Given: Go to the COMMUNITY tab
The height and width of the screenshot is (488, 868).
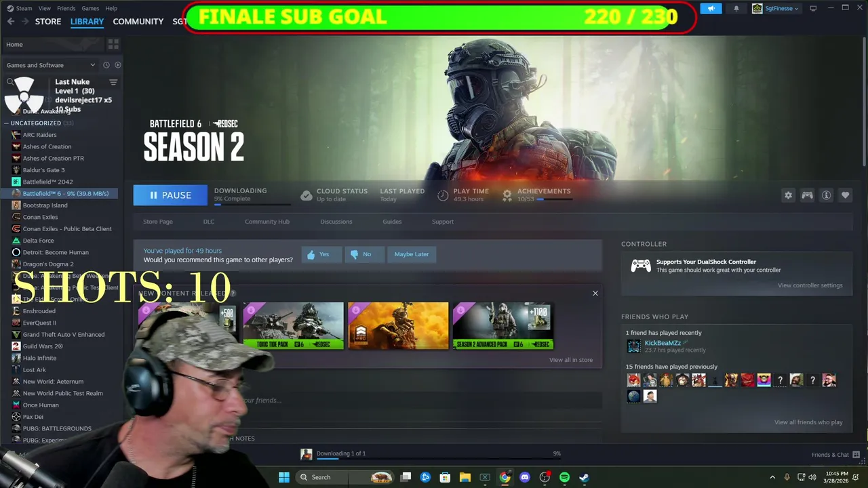Looking at the screenshot, I should point(138,21).
